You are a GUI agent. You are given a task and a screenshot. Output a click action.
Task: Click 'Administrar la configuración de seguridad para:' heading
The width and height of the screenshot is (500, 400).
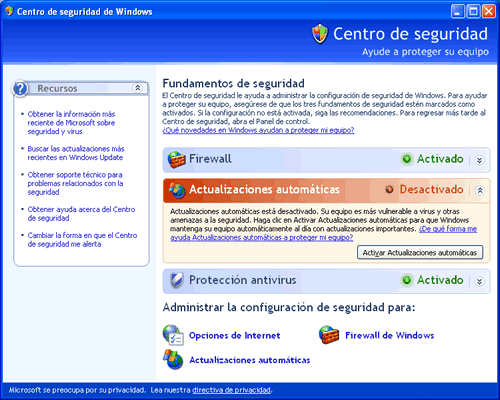(289, 307)
